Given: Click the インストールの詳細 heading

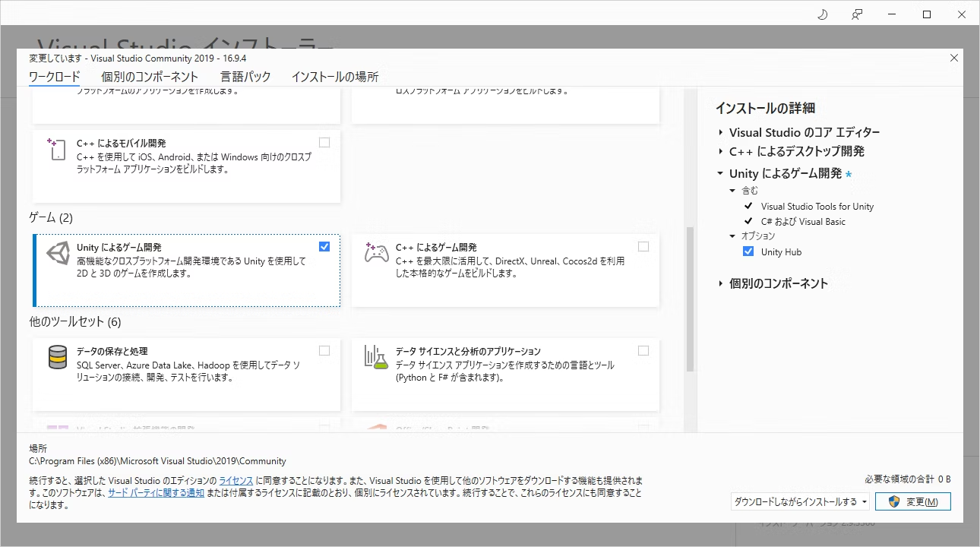Looking at the screenshot, I should click(765, 109).
